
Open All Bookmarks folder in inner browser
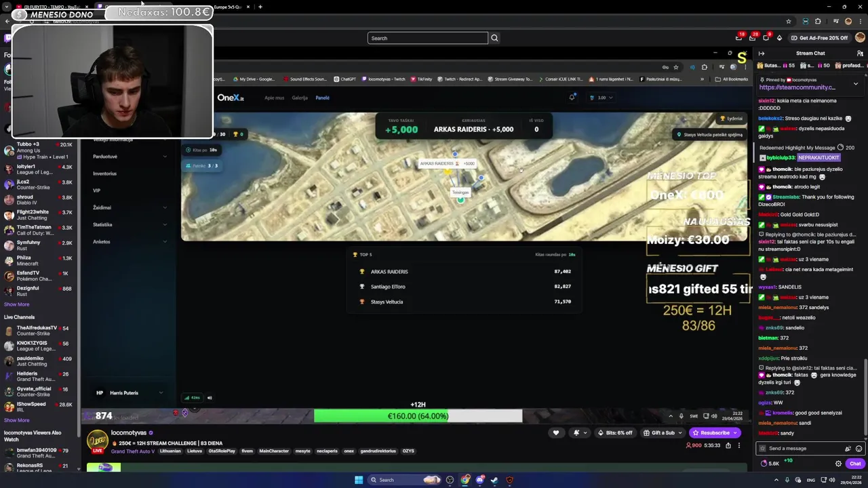[x=732, y=79]
